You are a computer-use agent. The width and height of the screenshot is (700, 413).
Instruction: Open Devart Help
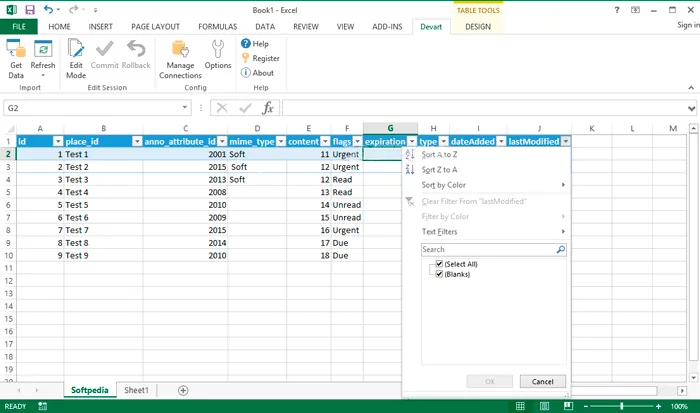click(x=255, y=44)
